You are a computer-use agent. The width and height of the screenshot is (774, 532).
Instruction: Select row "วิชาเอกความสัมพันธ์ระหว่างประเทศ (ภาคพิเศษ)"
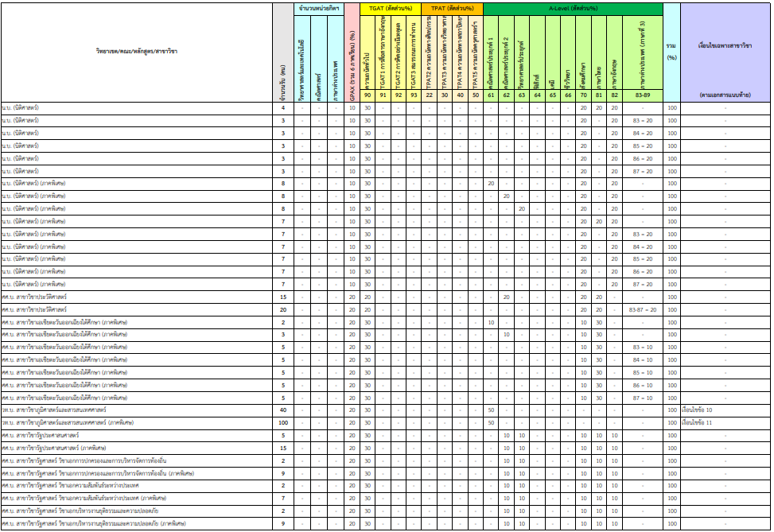pyautogui.click(x=385, y=499)
